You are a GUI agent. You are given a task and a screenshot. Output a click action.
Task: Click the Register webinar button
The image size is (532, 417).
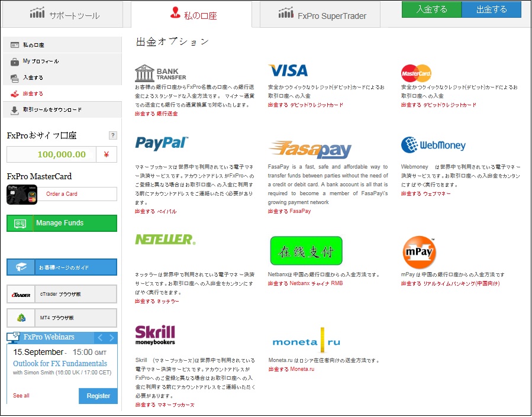(98, 396)
